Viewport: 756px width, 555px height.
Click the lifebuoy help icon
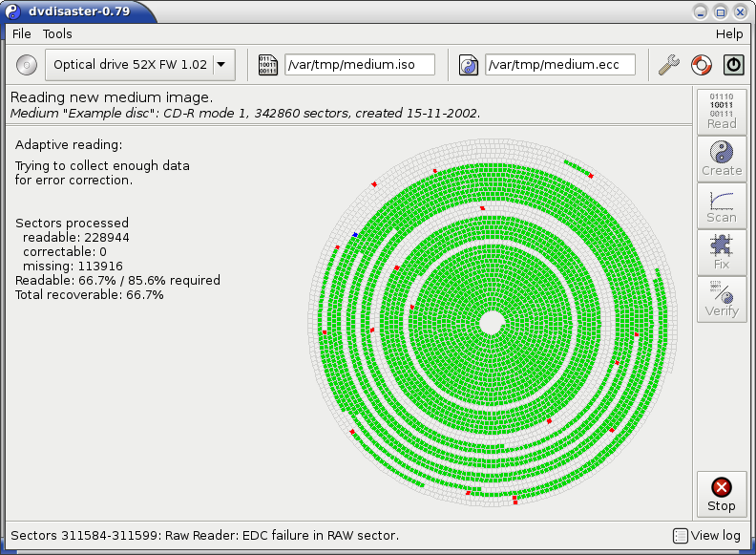pyautogui.click(x=702, y=65)
